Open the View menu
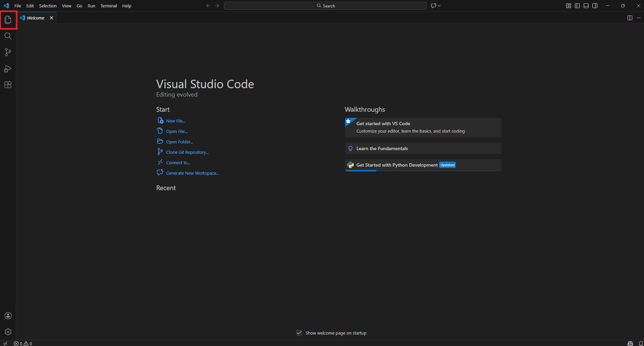 (x=67, y=6)
